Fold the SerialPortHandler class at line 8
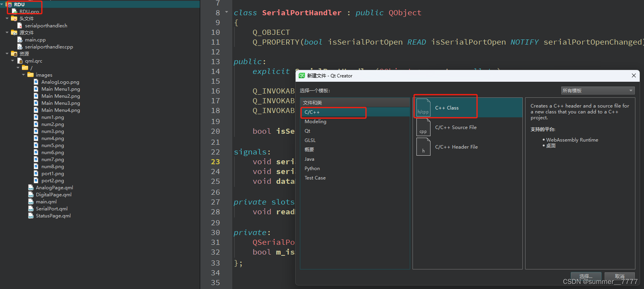The image size is (644, 289). click(x=227, y=12)
